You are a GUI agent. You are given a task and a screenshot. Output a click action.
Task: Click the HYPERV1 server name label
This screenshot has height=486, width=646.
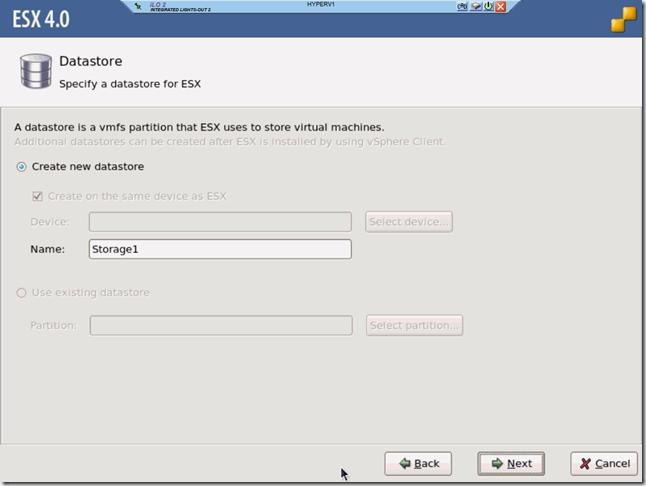tap(321, 4)
